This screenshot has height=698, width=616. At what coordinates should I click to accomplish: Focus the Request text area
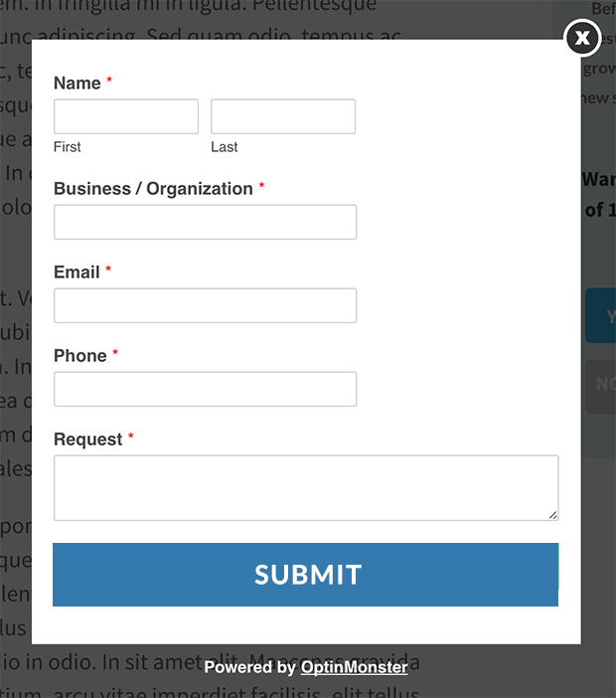click(306, 488)
